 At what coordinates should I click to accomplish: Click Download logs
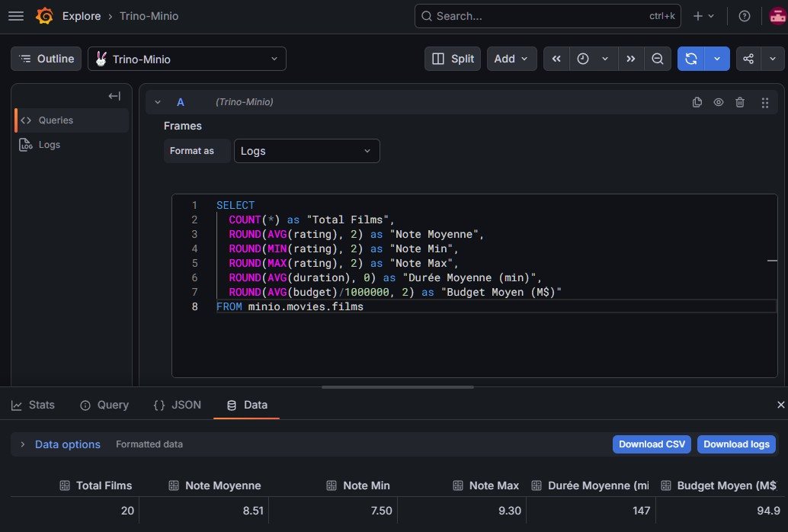736,444
